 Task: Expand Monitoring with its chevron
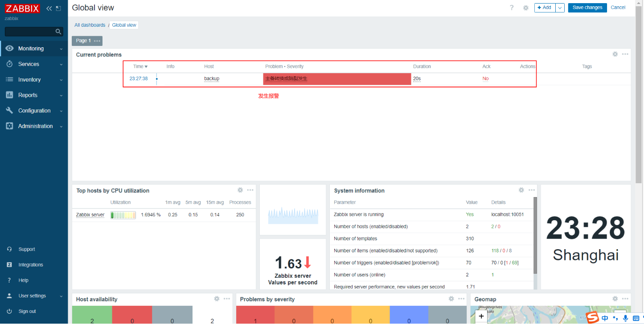[61, 49]
